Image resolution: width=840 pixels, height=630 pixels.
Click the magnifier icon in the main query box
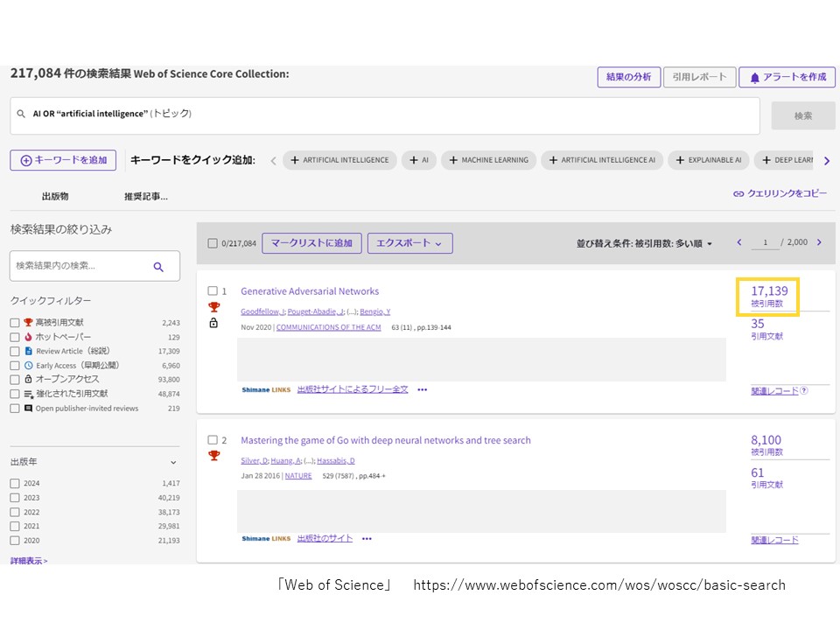coord(21,114)
